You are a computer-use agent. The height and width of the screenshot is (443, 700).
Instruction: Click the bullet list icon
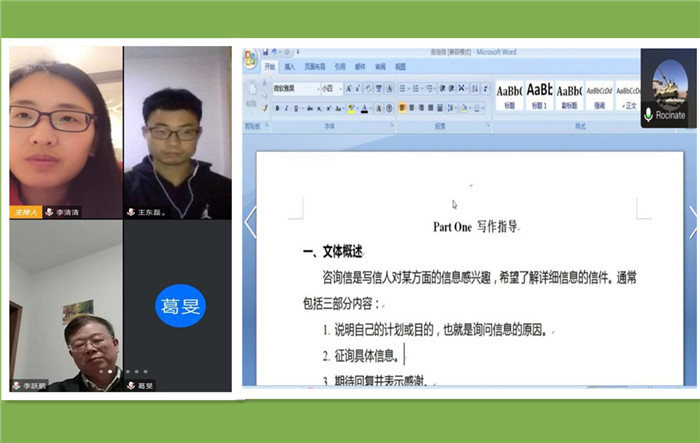pyautogui.click(x=403, y=88)
